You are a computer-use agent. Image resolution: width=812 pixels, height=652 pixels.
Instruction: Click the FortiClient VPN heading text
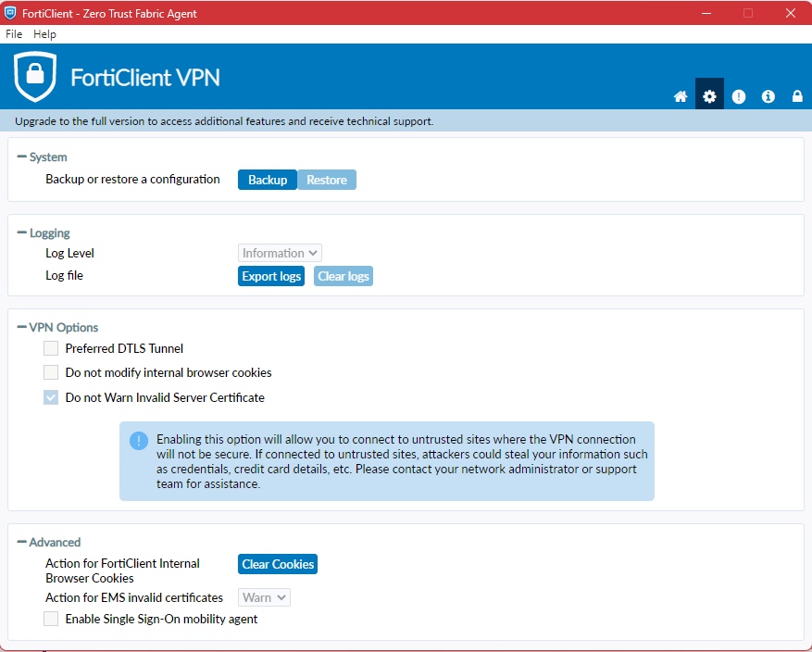pos(145,78)
